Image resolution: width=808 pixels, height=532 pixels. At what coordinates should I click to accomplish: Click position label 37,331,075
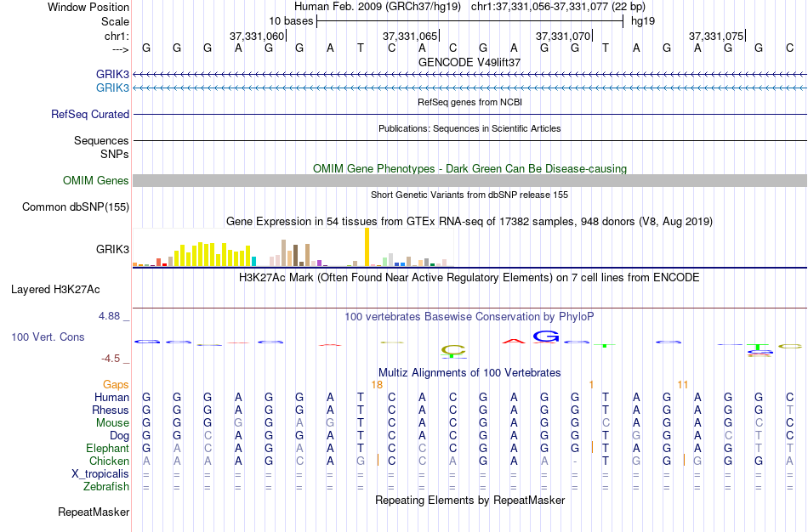[716, 36]
